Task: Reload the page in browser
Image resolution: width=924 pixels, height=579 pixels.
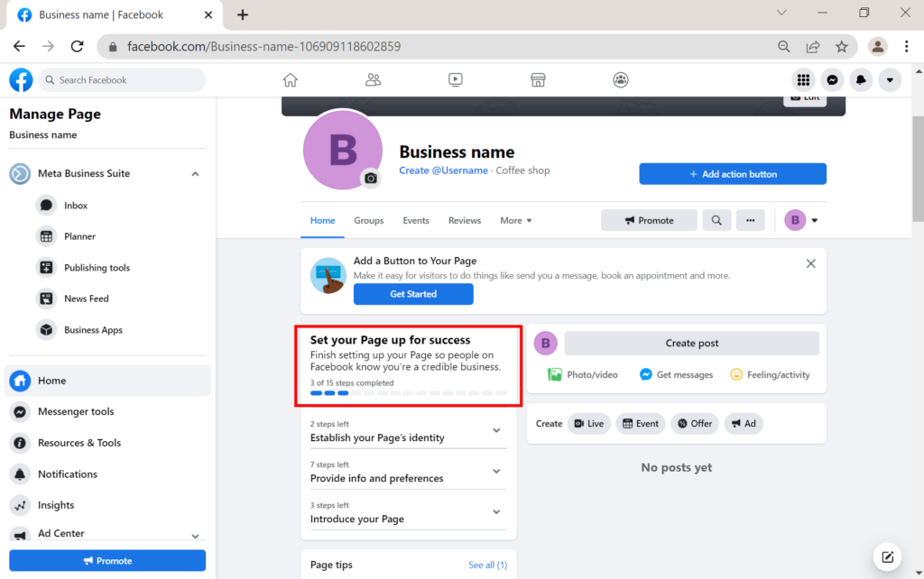Action: (x=78, y=47)
